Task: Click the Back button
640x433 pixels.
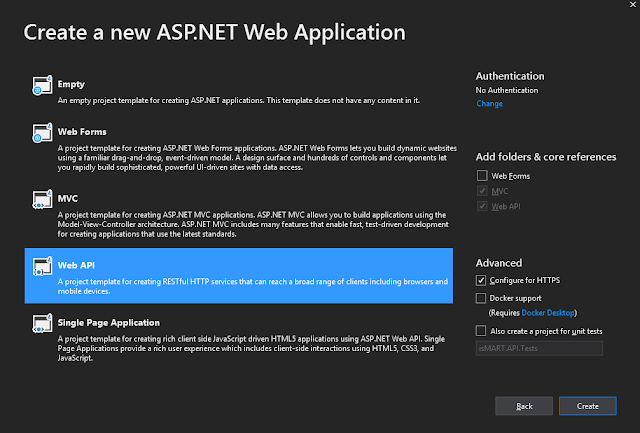Action: pos(524,406)
